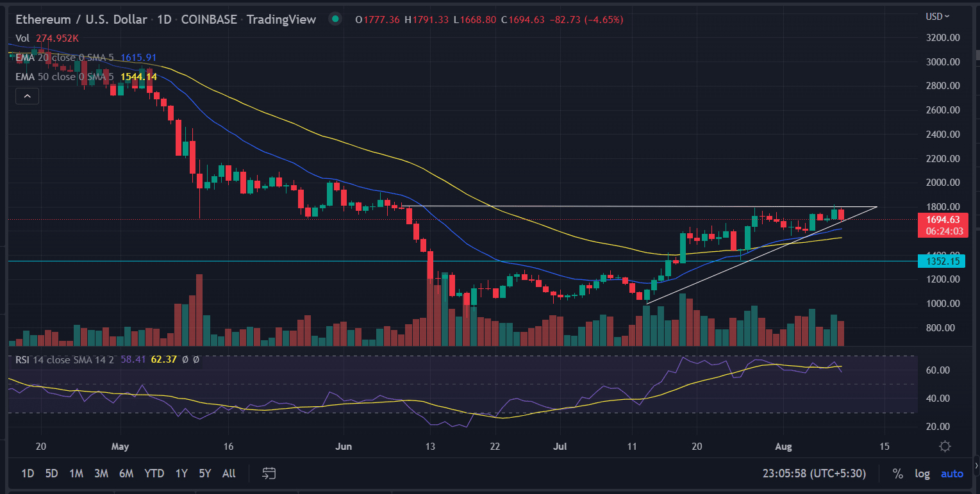Screen dimensions: 980x494
Task: Select the RSI 14 indicator legend
Action: pos(64,359)
